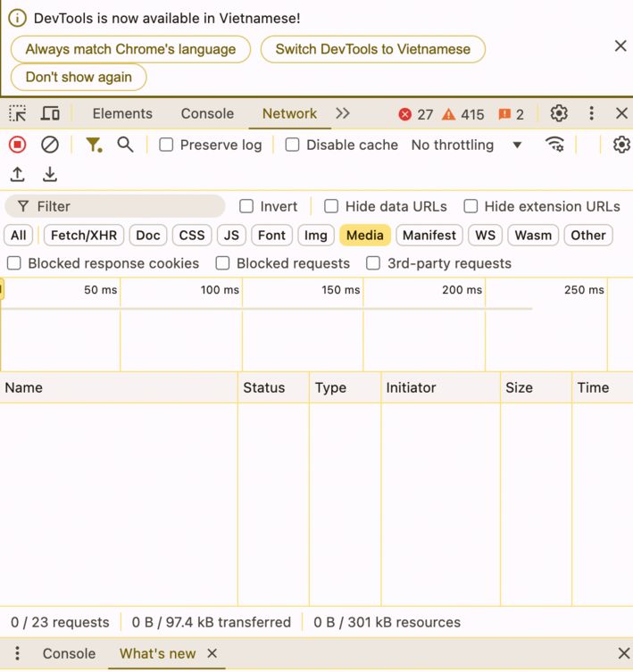633x672 pixels.
Task: Check Hide data URLs checkbox
Action: click(331, 206)
